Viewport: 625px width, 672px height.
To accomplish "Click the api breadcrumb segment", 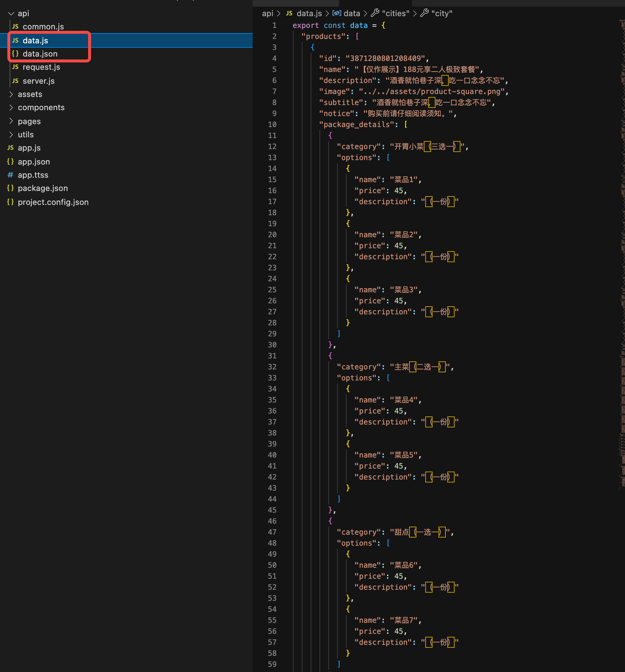I will [x=268, y=14].
